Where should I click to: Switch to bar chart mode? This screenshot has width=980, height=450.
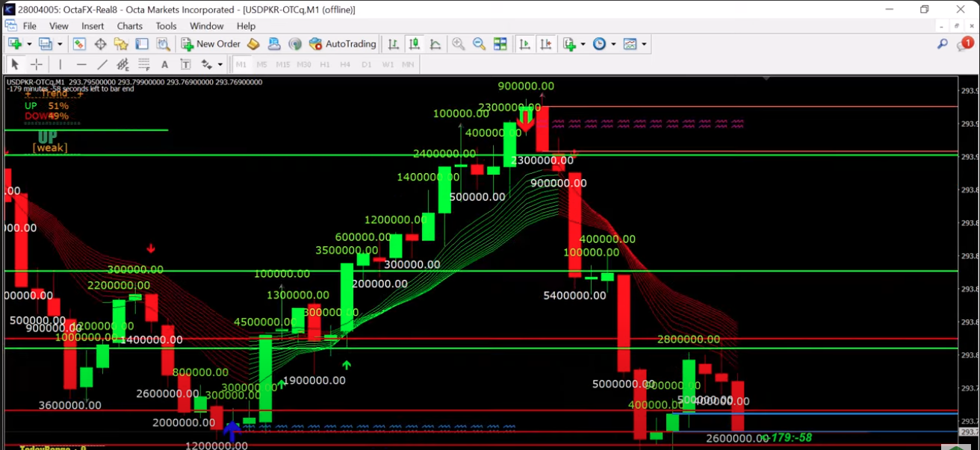pos(393,44)
